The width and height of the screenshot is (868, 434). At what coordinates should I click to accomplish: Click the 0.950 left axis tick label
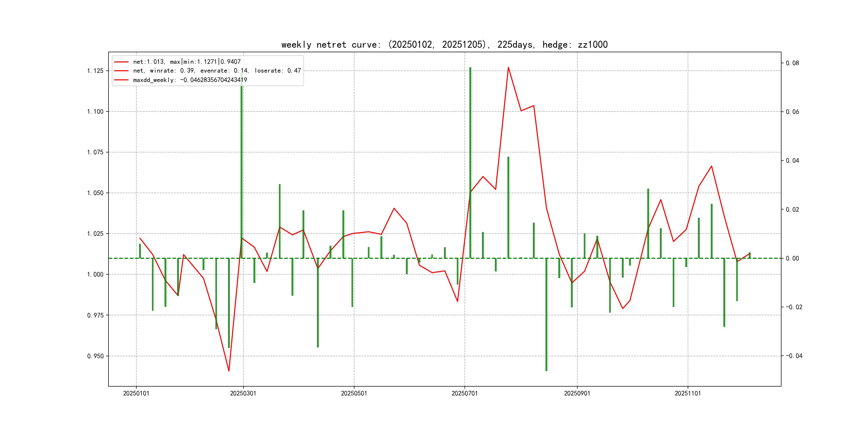95,356
